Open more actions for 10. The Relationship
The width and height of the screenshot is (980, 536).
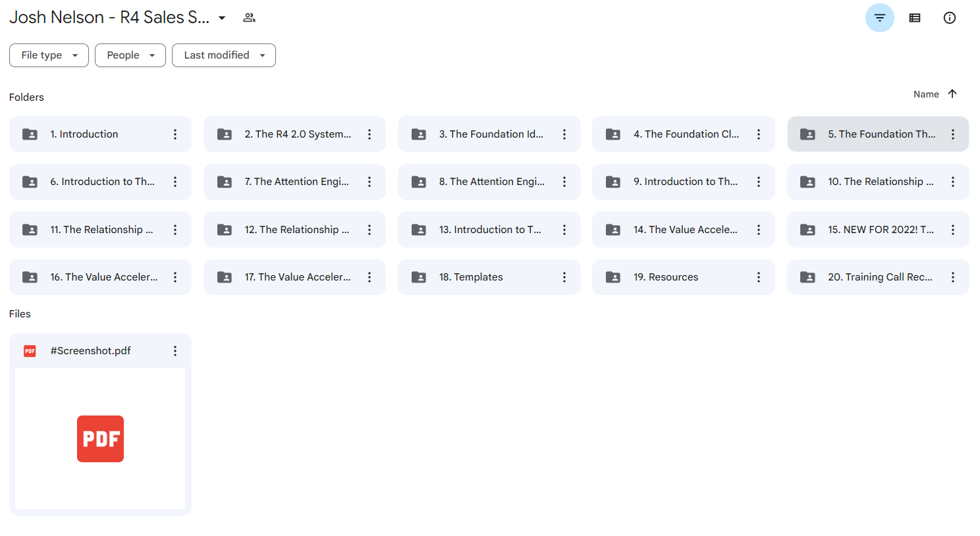click(x=953, y=182)
